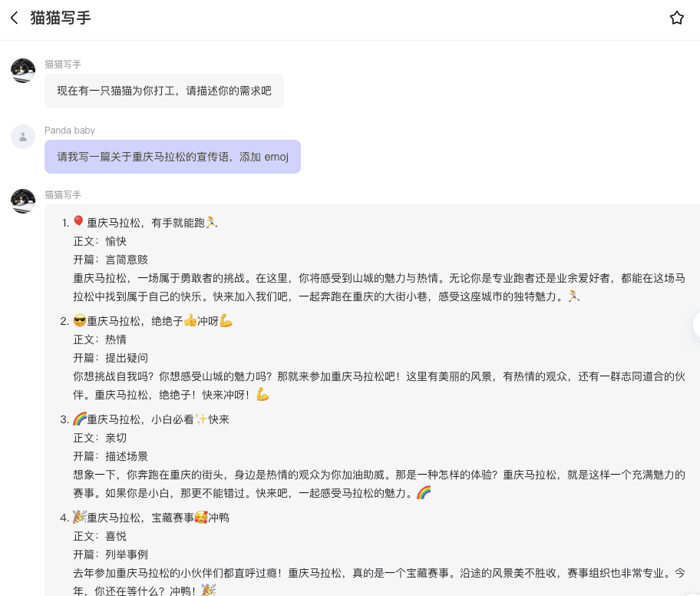
Task: Click the rainbow emoji starting slogan 3 headline
Action: pyautogui.click(x=79, y=419)
